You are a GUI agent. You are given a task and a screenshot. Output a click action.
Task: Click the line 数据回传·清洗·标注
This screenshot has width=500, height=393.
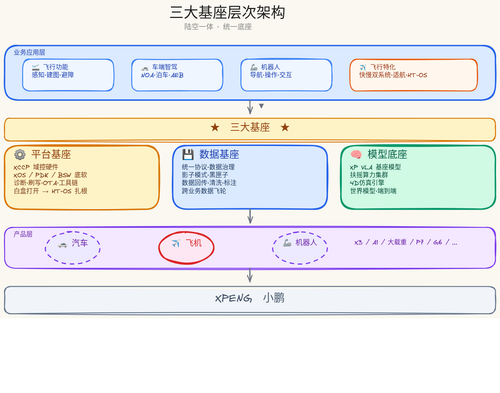click(209, 183)
